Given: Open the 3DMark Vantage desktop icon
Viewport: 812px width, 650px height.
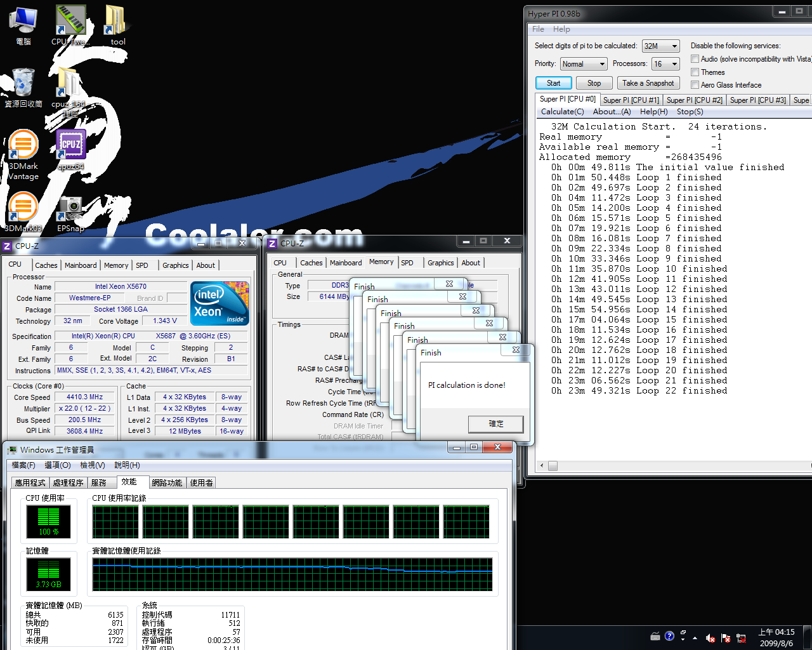Looking at the screenshot, I should click(23, 147).
